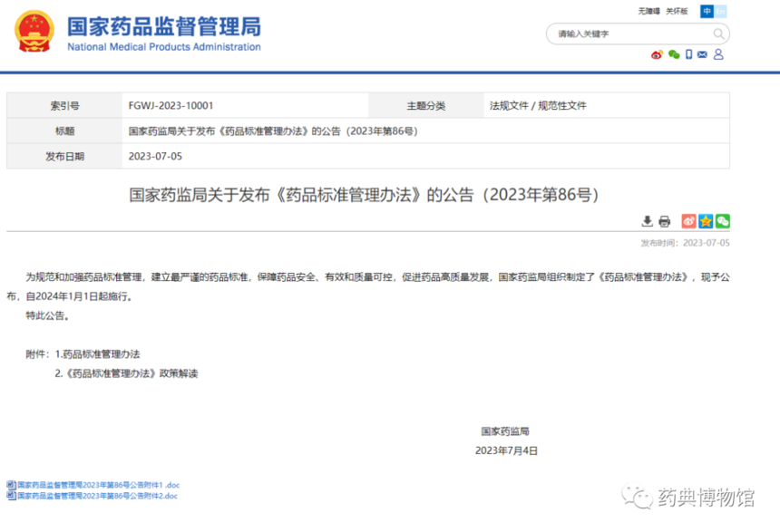
Task: Click the Word file icon beside 公告附件2.doc
Action: click(11, 496)
